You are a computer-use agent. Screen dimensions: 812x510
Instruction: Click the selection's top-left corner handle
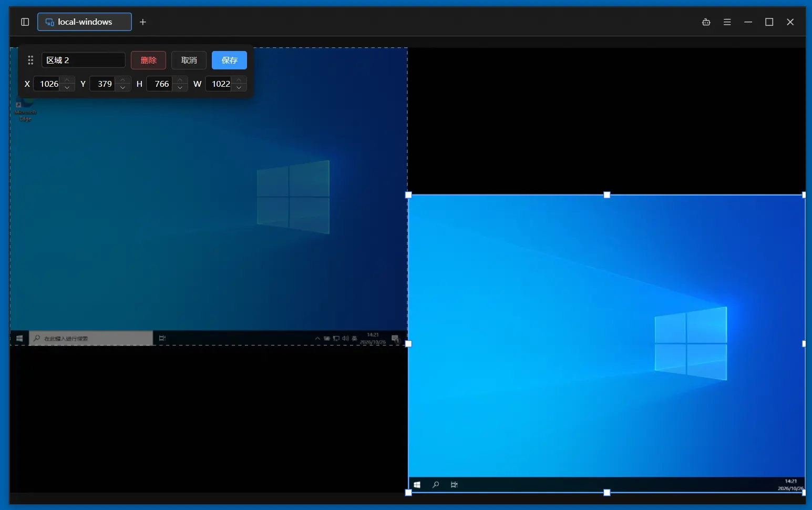tap(408, 195)
